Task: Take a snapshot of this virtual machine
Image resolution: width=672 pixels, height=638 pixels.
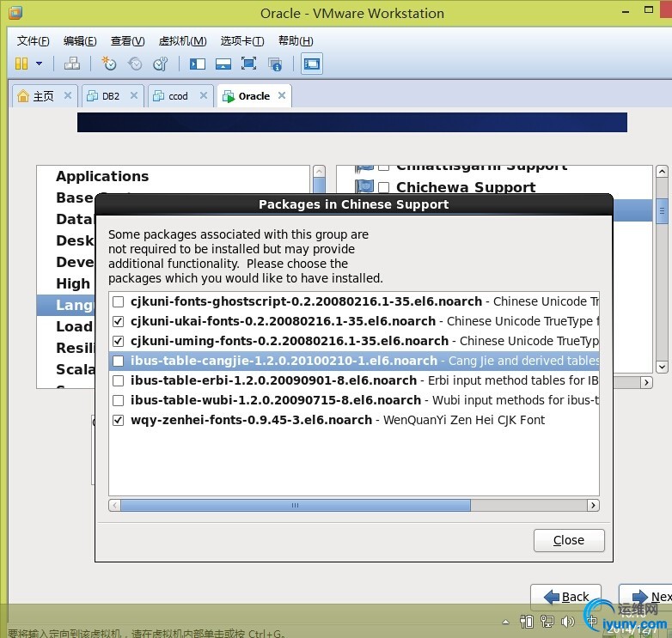Action: tap(109, 64)
